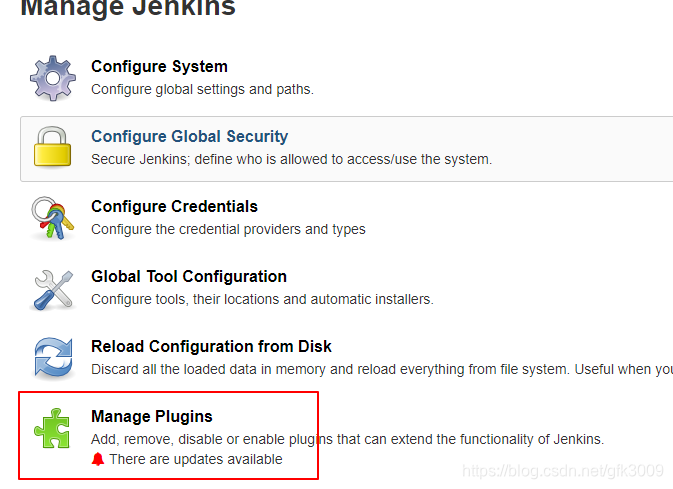Open Configure Global Security
673x489 pixels.
click(x=189, y=137)
